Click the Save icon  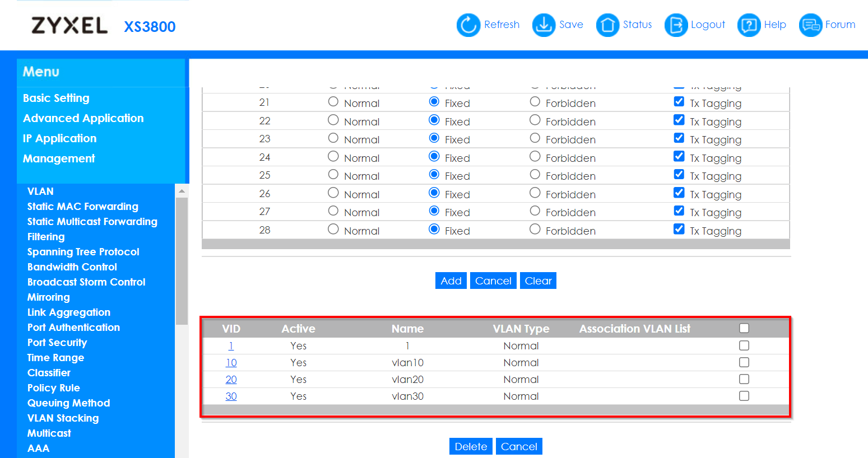click(543, 25)
